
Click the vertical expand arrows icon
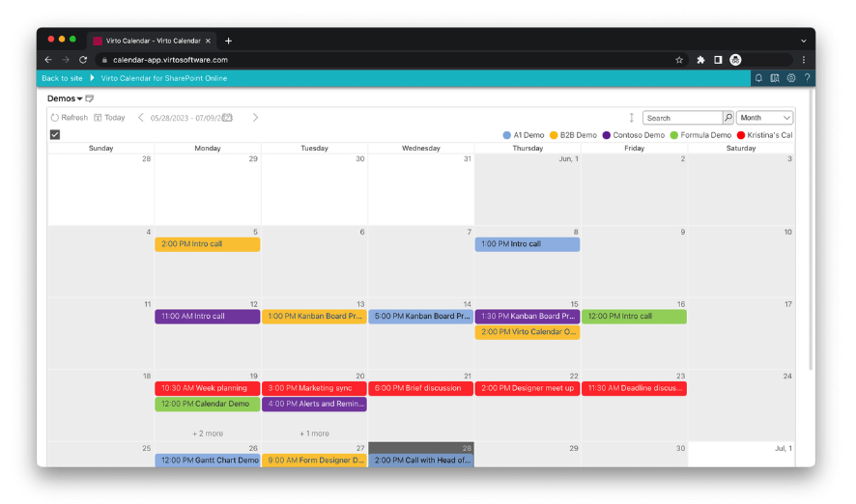coord(631,117)
